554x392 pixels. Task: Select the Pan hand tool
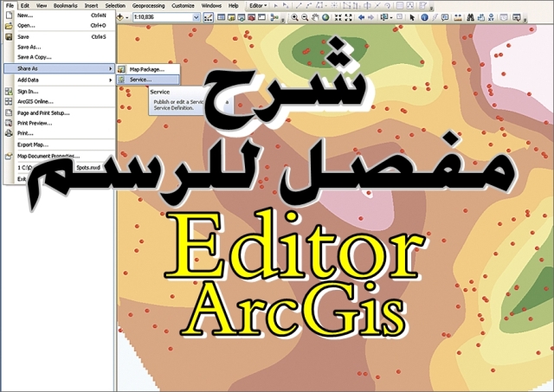pos(315,17)
